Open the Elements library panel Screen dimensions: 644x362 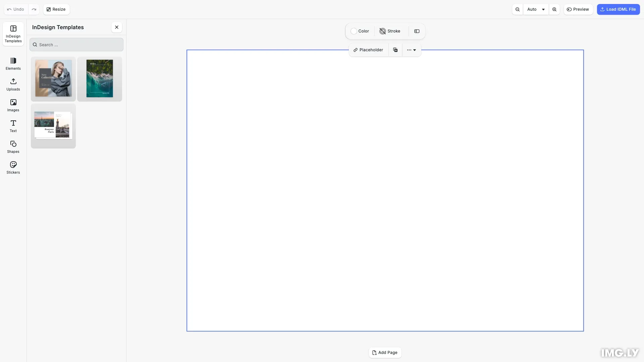(13, 63)
